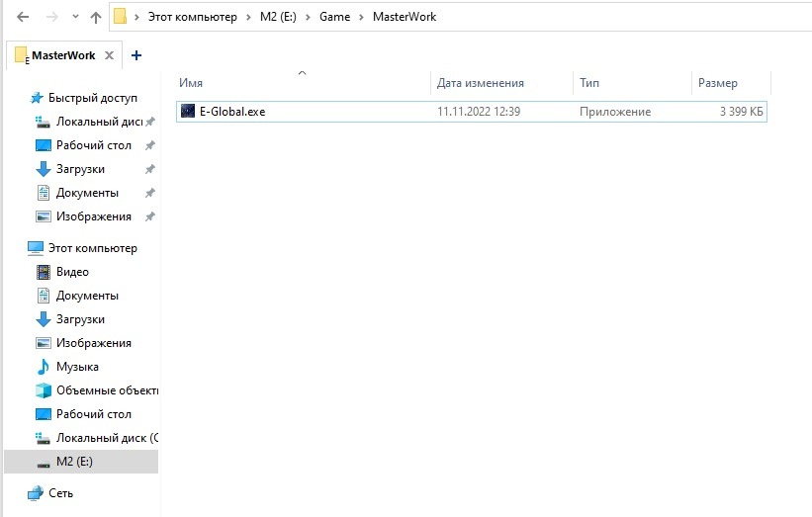Select 'MasterWork' breadcrumb in address path
Viewport: 812px width, 517px height.
point(405,17)
